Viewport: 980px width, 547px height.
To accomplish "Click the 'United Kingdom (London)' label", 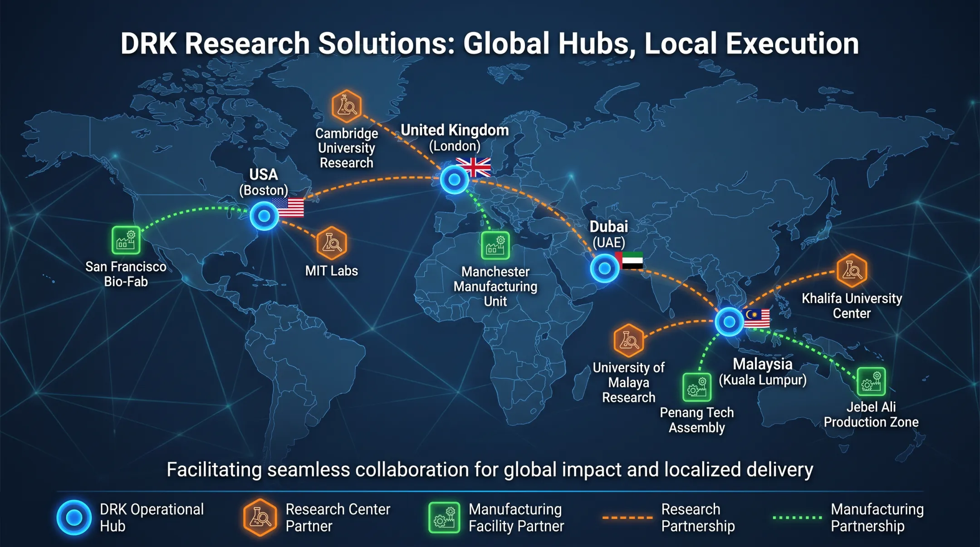I will [455, 137].
